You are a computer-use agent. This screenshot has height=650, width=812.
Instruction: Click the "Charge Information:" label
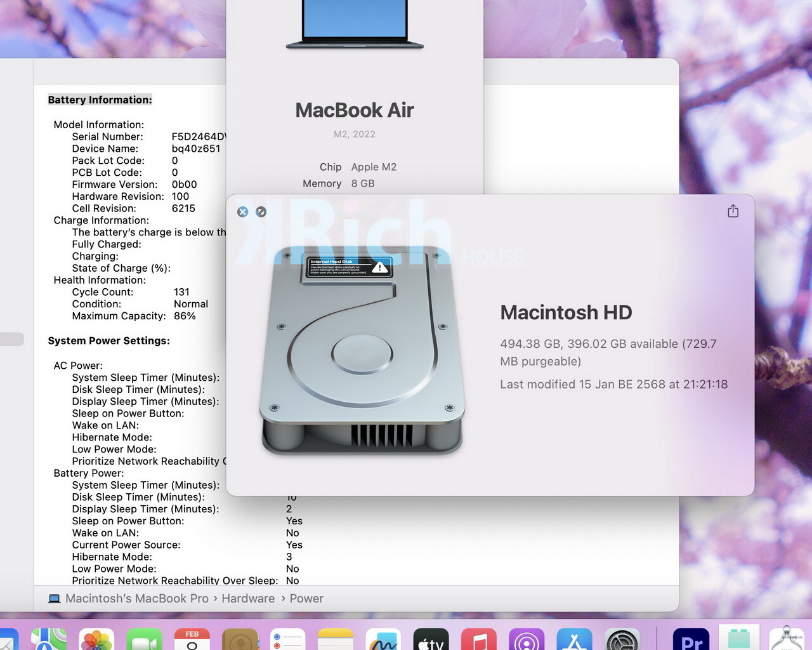[x=101, y=220]
